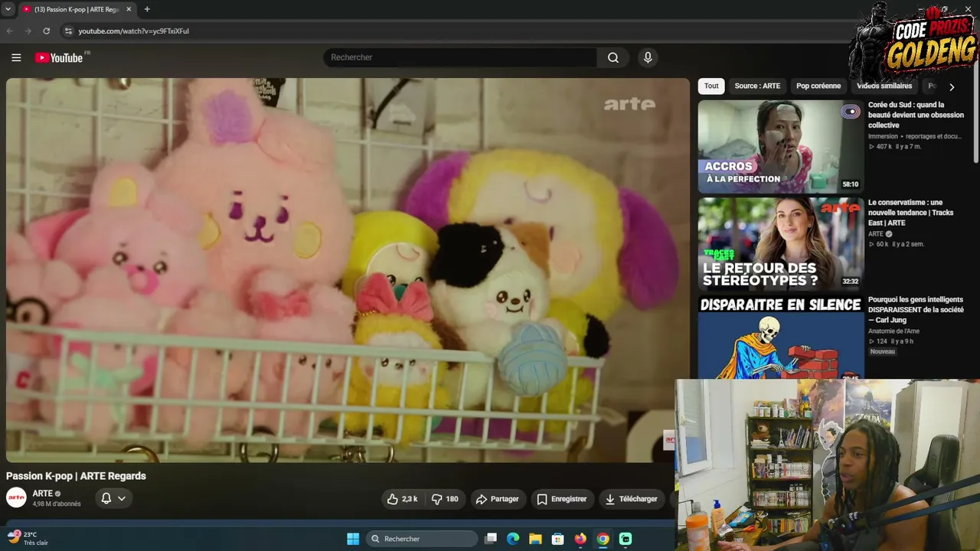Open Microsoft Store from the taskbar
Screen dimensions: 980x551
(558, 539)
